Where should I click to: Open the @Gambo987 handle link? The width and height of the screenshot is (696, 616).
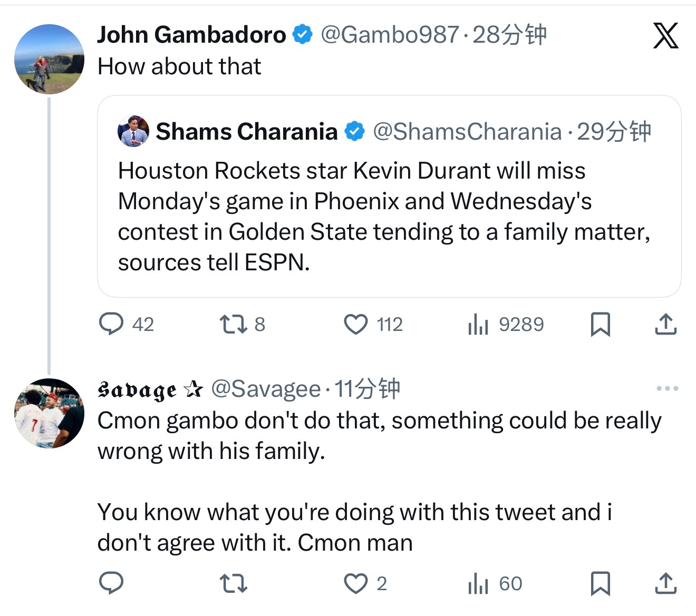(390, 35)
